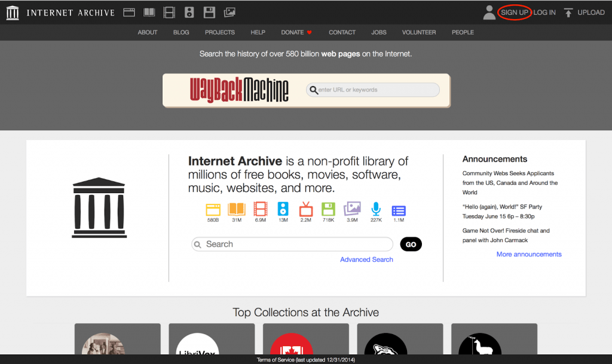Image resolution: width=612 pixels, height=364 pixels.
Task: Open the Images icon in top navigation
Action: [229, 13]
